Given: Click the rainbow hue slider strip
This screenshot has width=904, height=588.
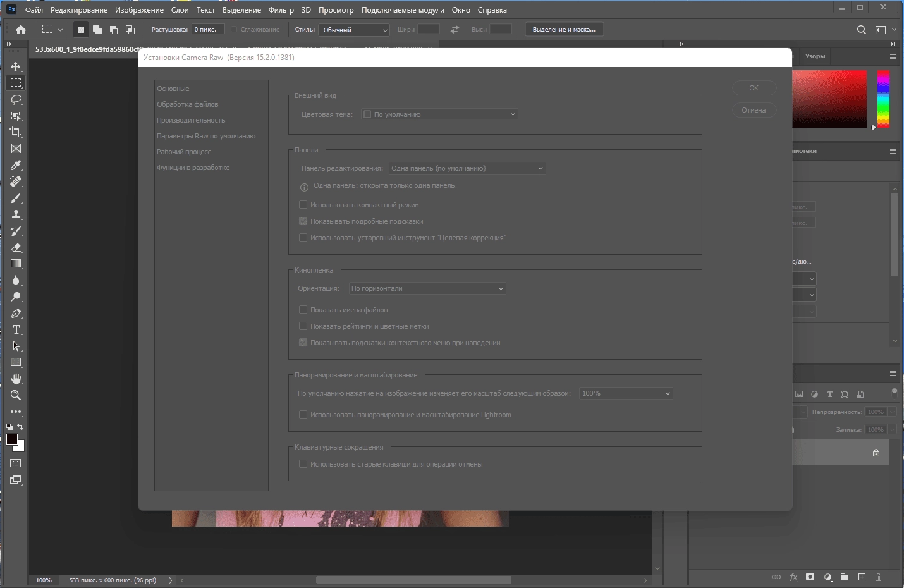Looking at the screenshot, I should (884, 99).
